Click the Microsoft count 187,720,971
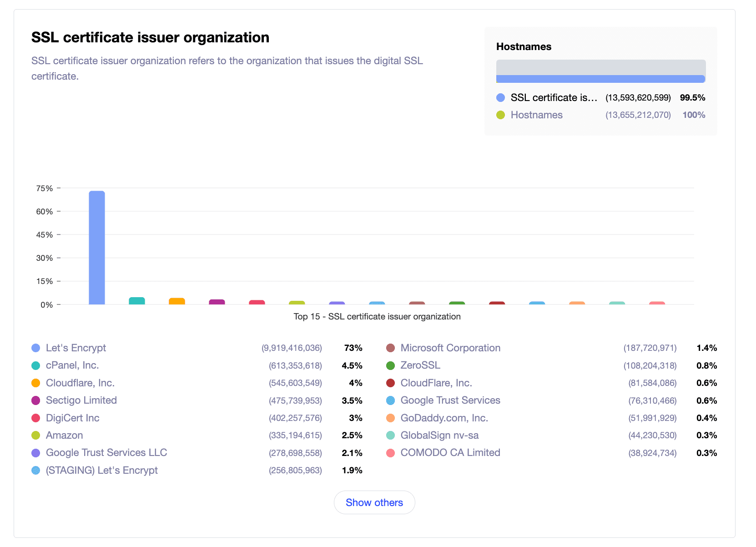The height and width of the screenshot is (547, 756). (x=650, y=348)
